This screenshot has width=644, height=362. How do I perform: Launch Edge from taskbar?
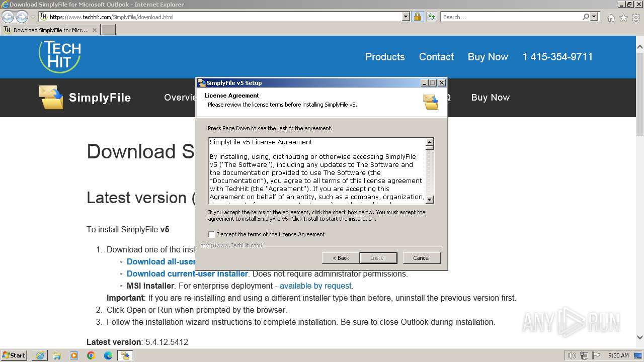(x=108, y=355)
